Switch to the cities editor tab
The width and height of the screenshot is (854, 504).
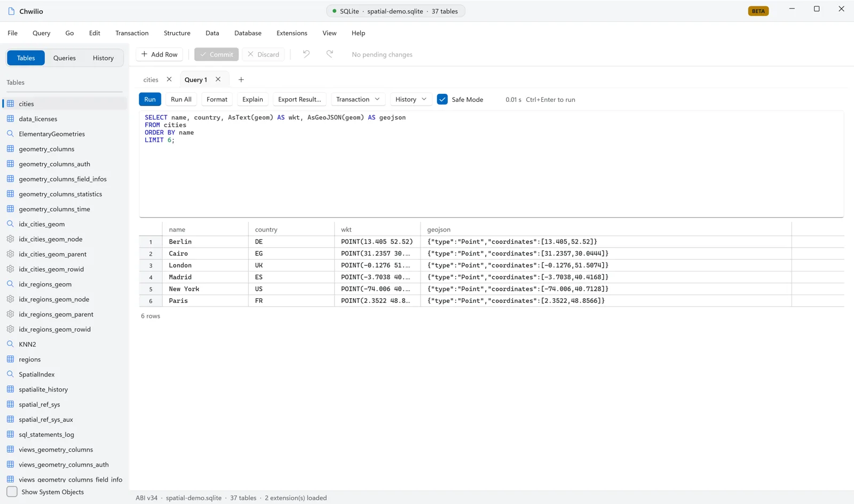click(151, 79)
